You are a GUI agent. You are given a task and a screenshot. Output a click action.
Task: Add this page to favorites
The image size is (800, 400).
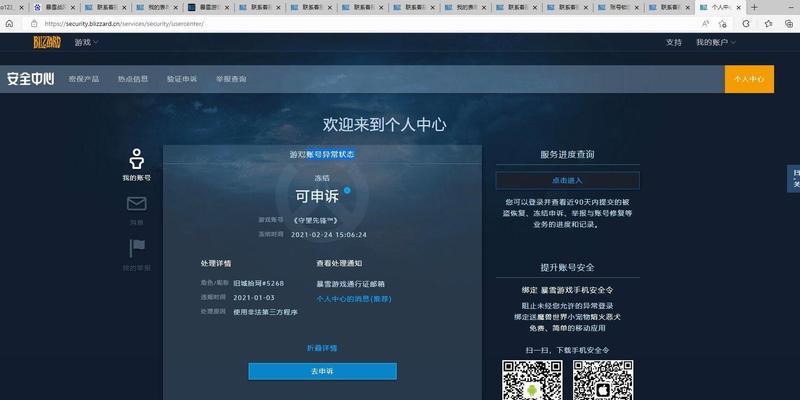coord(722,24)
